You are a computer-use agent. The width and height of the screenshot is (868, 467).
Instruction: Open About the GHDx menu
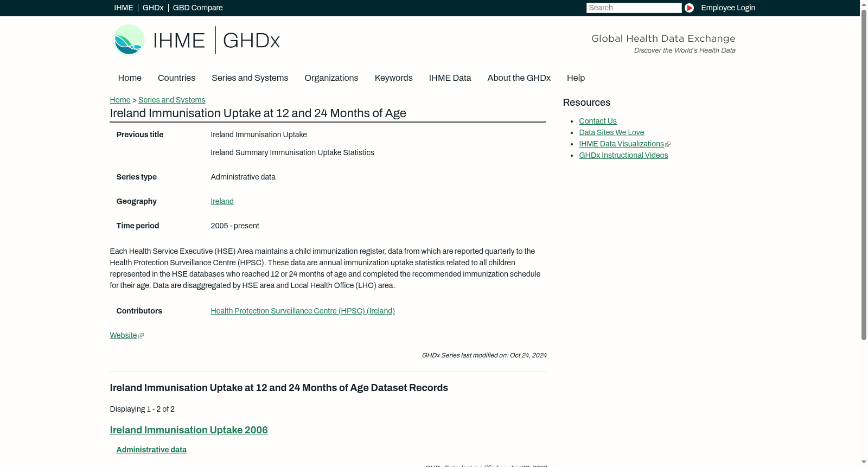[x=519, y=78]
